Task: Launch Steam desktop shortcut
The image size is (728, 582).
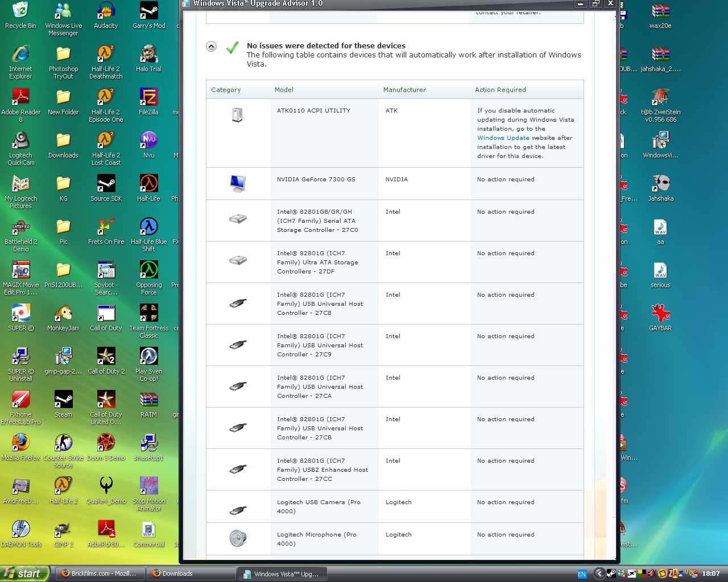Action: [x=63, y=405]
